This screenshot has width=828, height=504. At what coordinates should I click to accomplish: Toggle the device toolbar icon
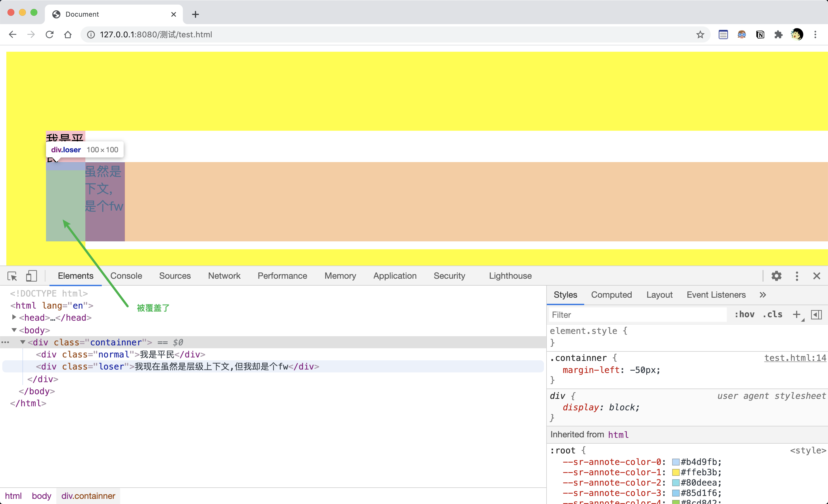tap(31, 276)
